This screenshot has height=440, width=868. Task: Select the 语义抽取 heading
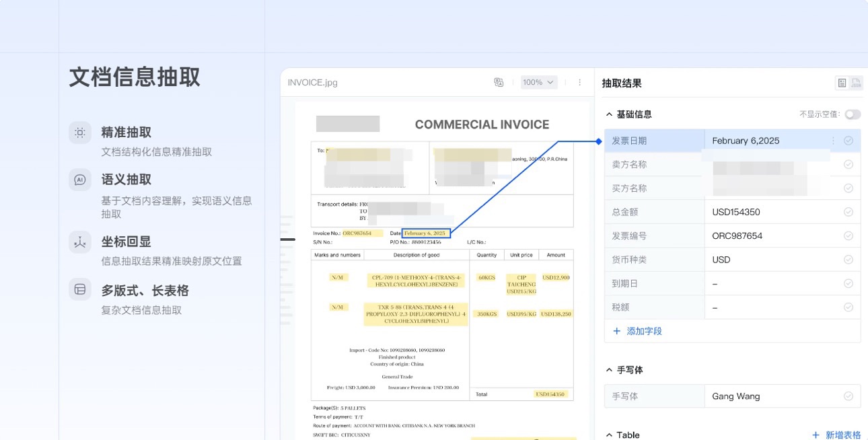126,180
